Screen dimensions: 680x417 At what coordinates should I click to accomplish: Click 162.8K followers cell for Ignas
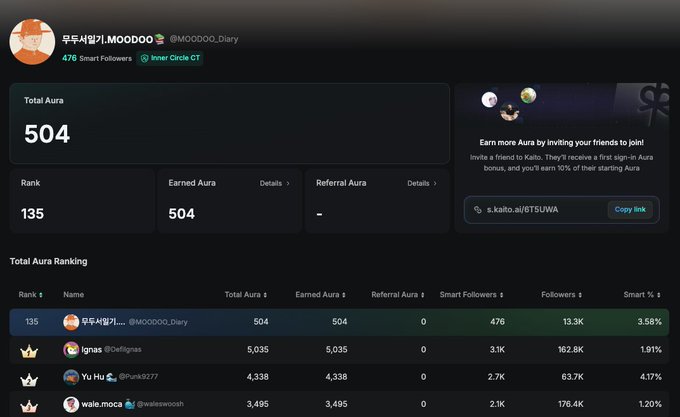(571, 349)
